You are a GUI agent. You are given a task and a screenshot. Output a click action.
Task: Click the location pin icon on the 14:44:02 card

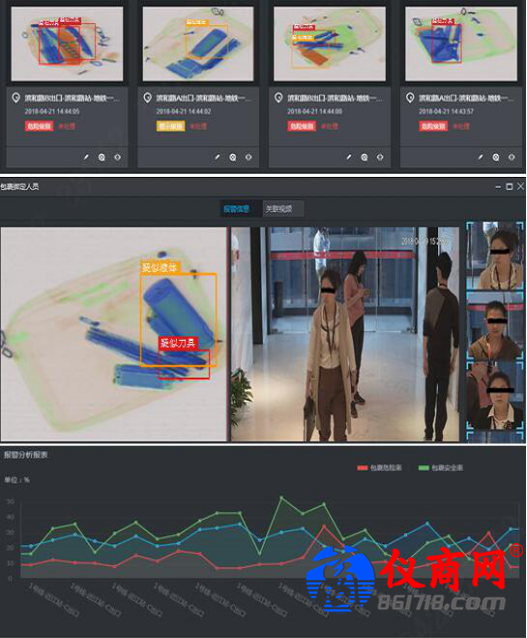click(x=147, y=98)
